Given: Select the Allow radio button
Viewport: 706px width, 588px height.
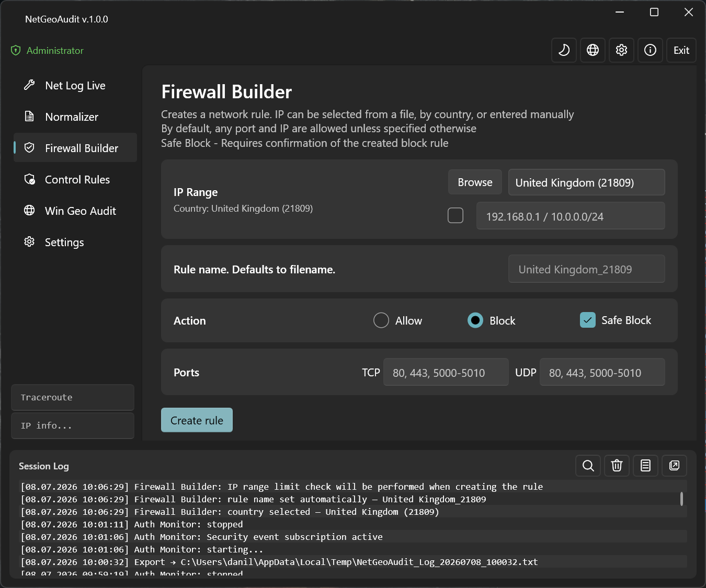Looking at the screenshot, I should pyautogui.click(x=381, y=320).
